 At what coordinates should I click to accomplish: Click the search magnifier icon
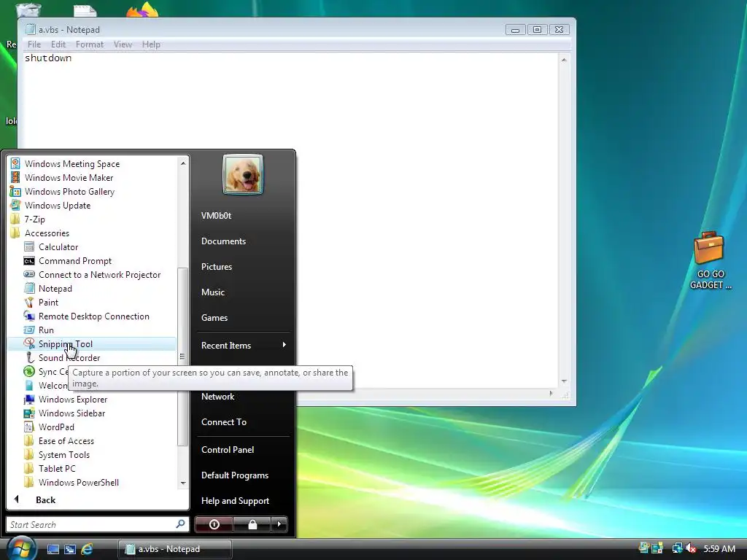(x=180, y=524)
